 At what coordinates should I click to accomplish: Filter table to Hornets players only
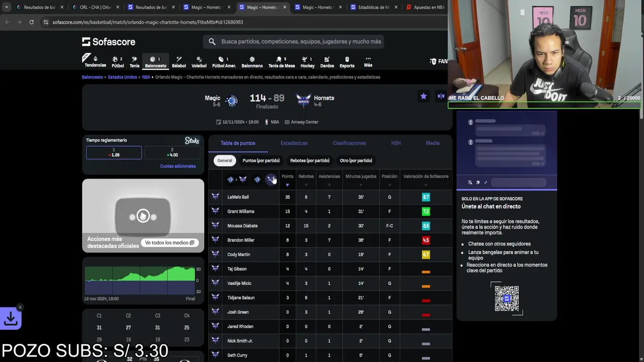click(271, 179)
